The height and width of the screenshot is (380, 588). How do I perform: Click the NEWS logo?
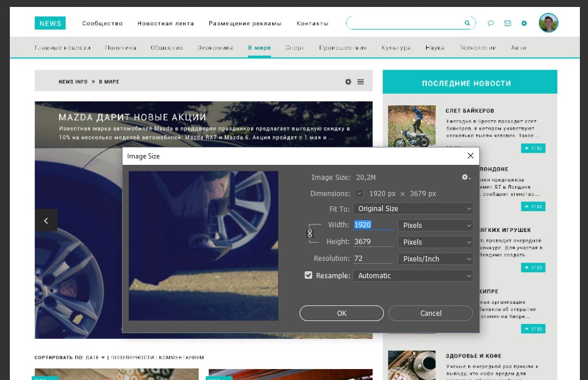tap(50, 23)
